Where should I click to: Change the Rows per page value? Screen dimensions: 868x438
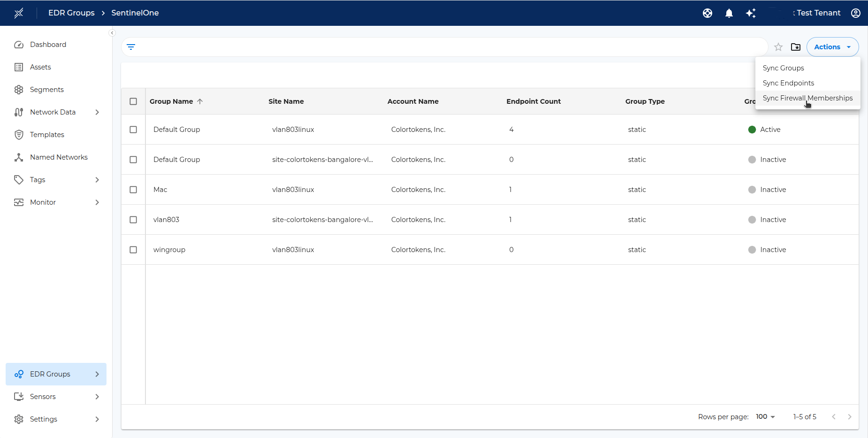coord(764,416)
